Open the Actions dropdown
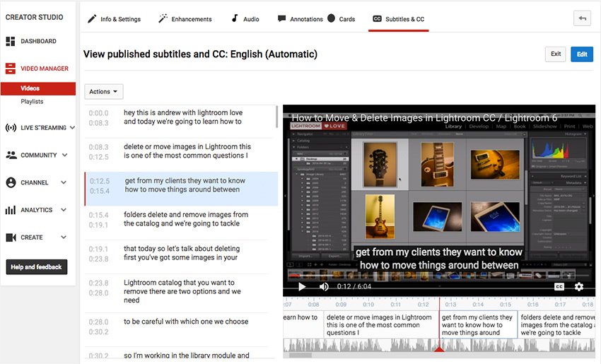601x364 pixels. click(104, 92)
